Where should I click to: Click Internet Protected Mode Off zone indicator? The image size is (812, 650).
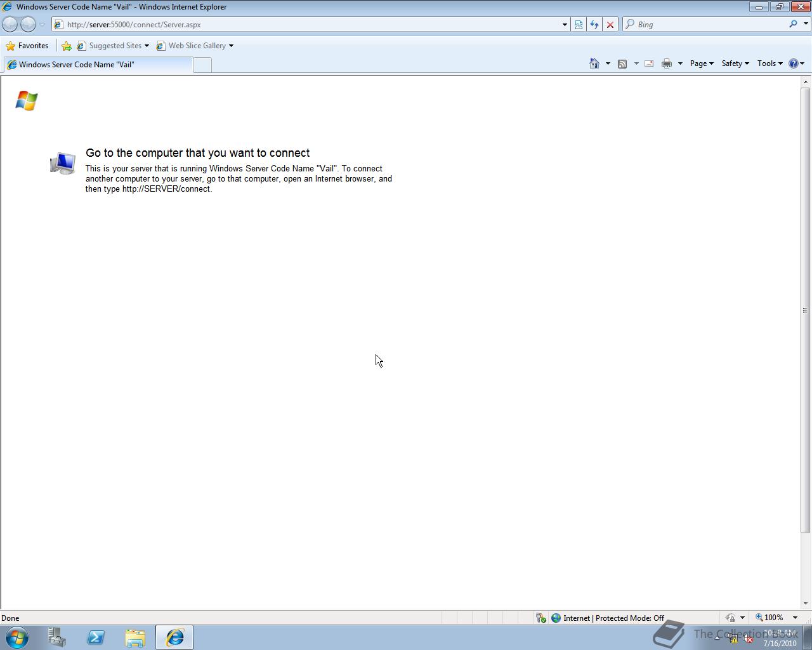pos(607,618)
